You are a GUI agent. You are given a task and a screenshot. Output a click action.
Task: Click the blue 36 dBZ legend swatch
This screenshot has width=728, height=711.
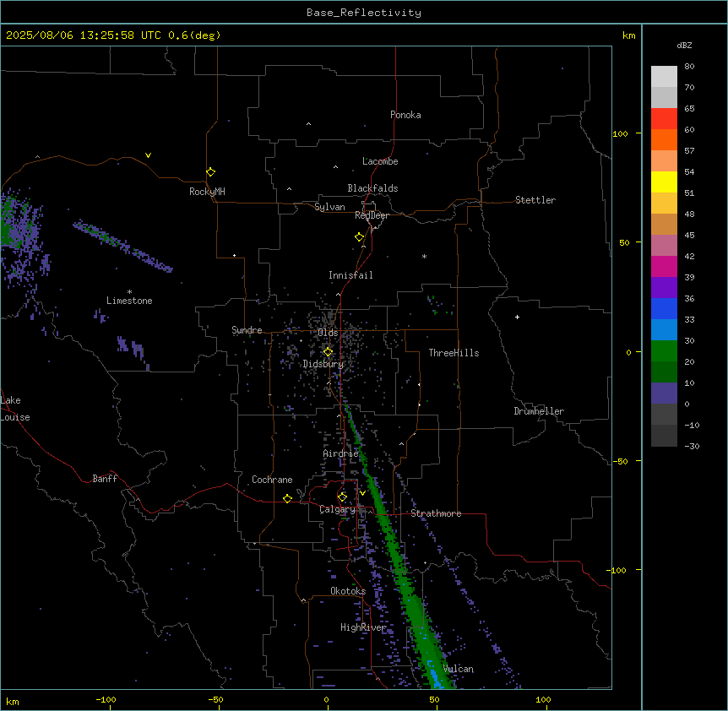pos(664,308)
